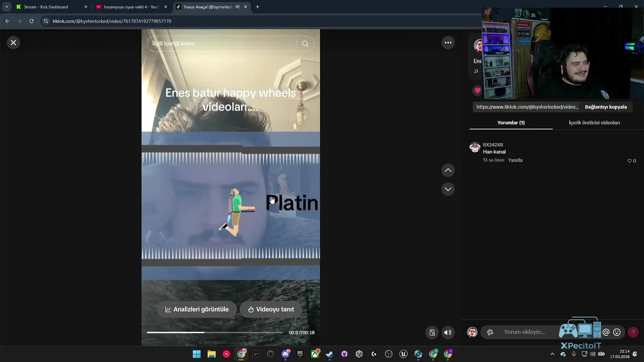Click the RX242XR username

click(493, 145)
